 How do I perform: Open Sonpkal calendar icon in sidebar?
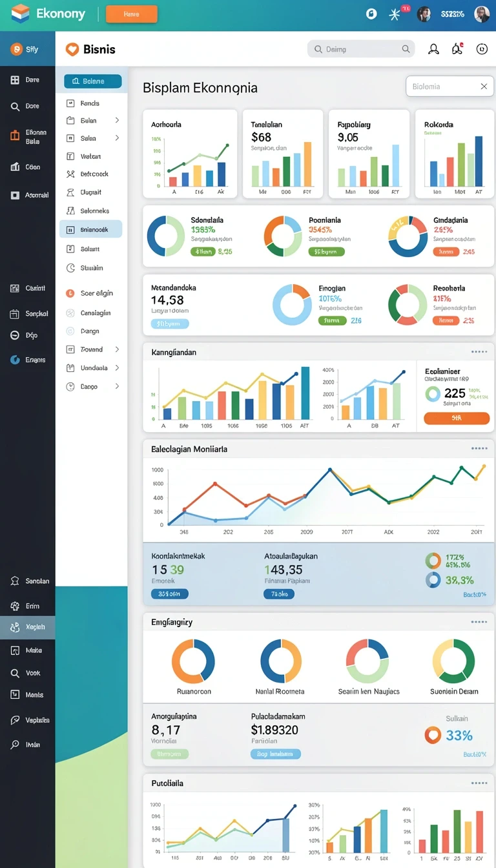pos(15,314)
